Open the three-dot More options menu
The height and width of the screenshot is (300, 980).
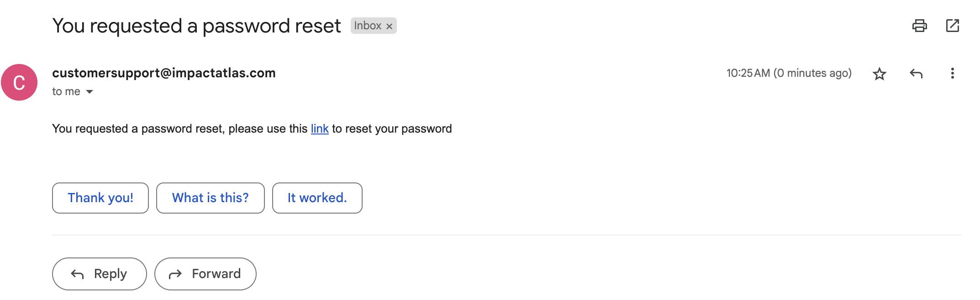(x=952, y=74)
